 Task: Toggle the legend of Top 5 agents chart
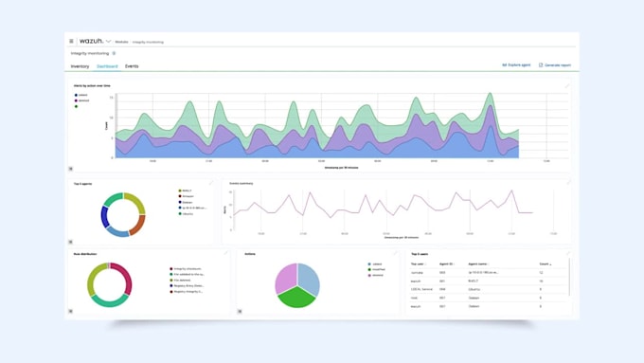point(71,242)
